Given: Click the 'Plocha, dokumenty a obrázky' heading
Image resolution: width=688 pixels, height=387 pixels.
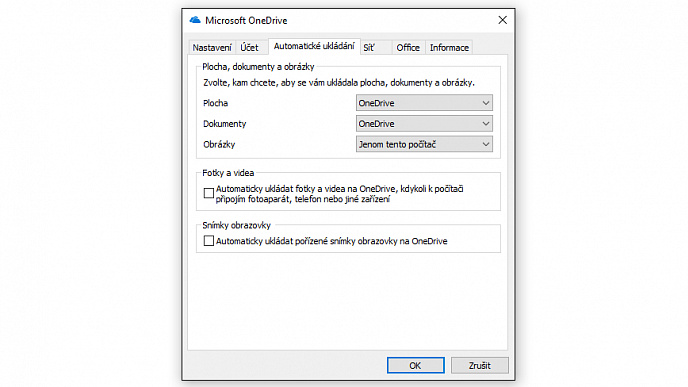Looking at the screenshot, I should pyautogui.click(x=258, y=67).
